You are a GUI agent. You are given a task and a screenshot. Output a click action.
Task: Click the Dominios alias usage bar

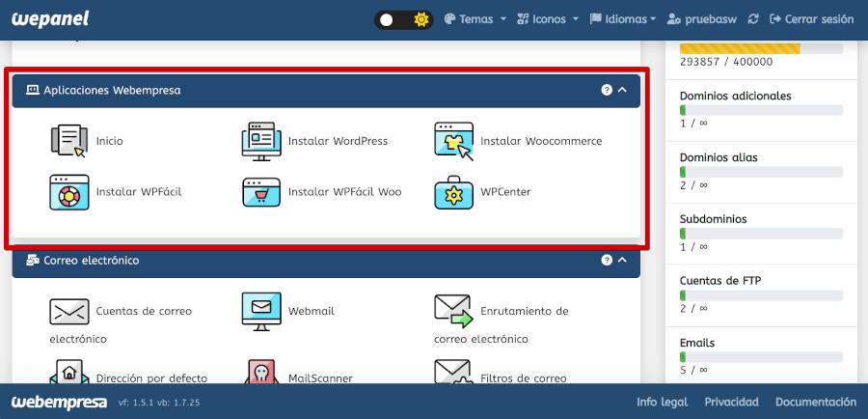point(761,172)
